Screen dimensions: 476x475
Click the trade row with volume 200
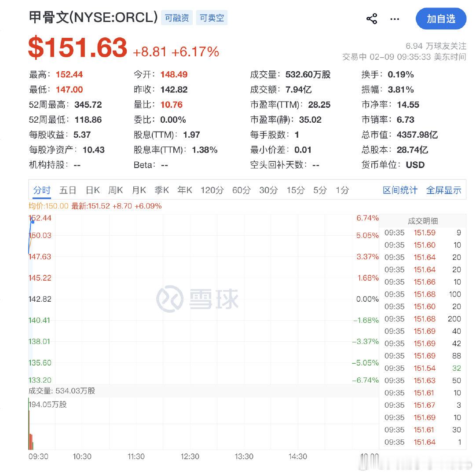coord(423,319)
